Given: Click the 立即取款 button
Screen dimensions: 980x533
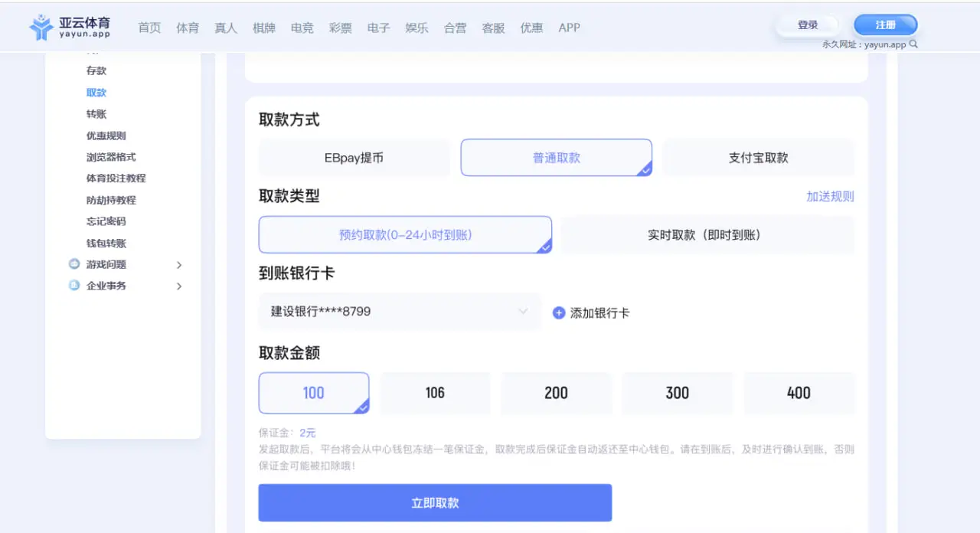Looking at the screenshot, I should [x=435, y=503].
